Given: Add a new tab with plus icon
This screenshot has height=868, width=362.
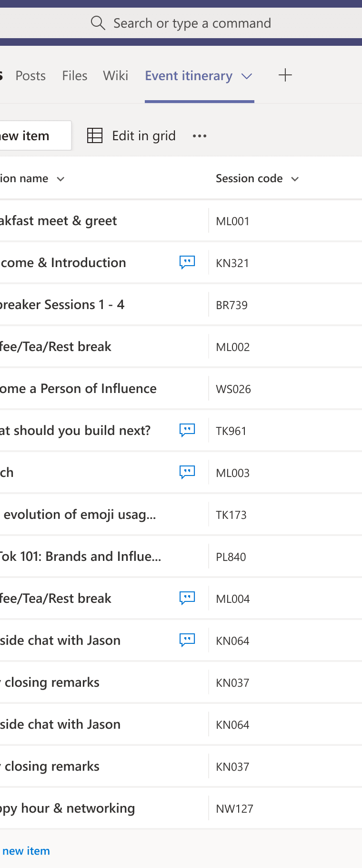Looking at the screenshot, I should [x=285, y=75].
